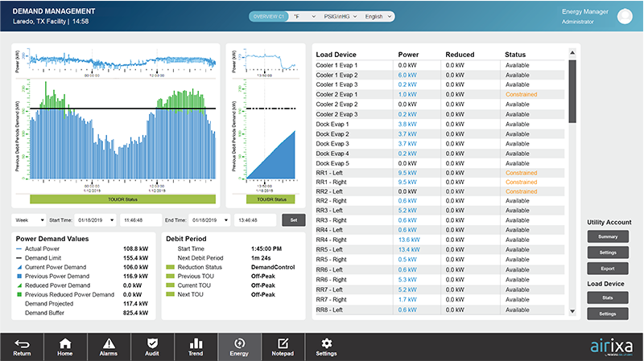This screenshot has width=644, height=361.
Task: Open the Week time range dropdown
Action: (x=28, y=219)
